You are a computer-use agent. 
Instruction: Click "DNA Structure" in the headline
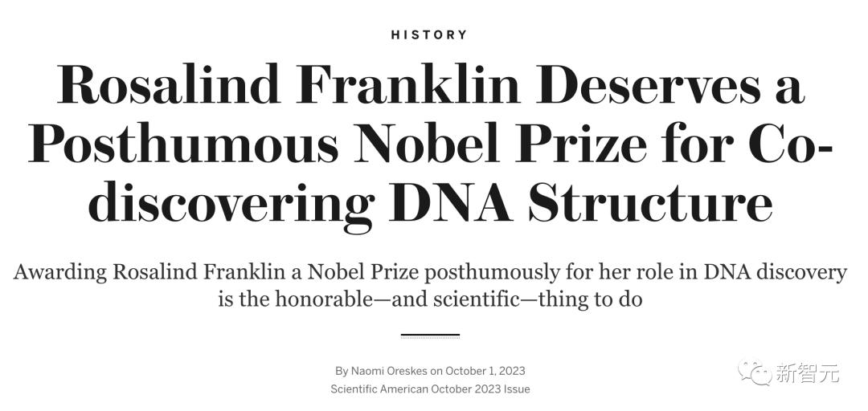(x=583, y=201)
